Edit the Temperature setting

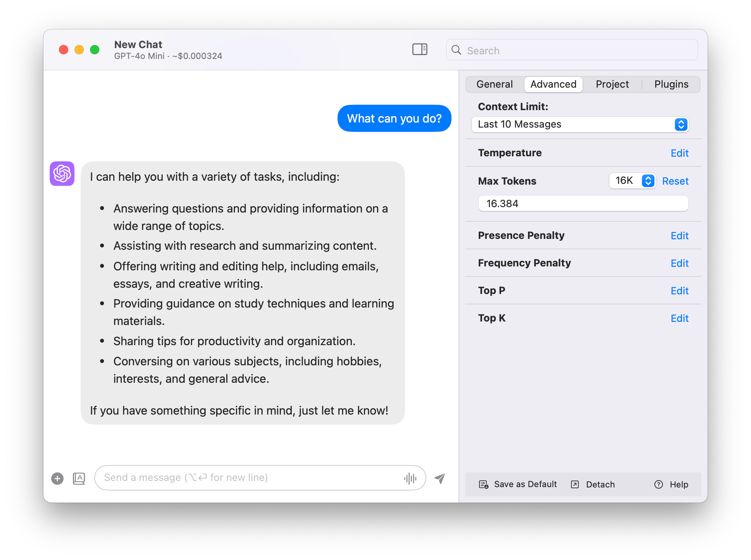(x=679, y=153)
